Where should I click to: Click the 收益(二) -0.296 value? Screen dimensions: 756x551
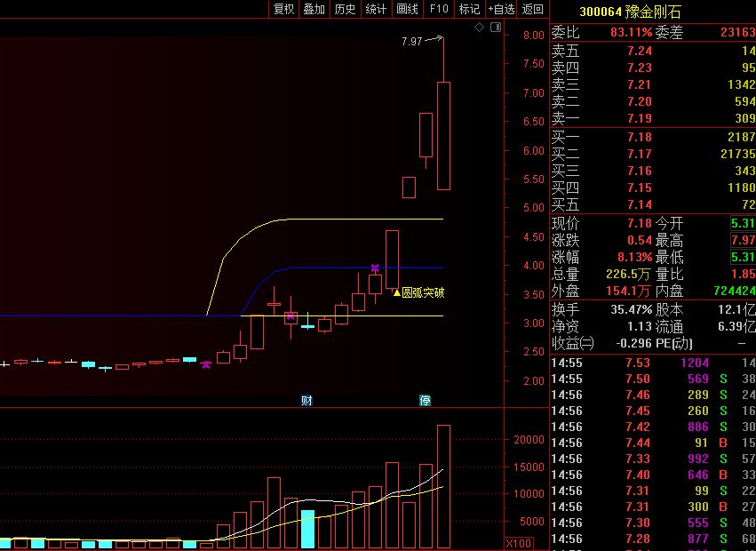pyautogui.click(x=634, y=344)
